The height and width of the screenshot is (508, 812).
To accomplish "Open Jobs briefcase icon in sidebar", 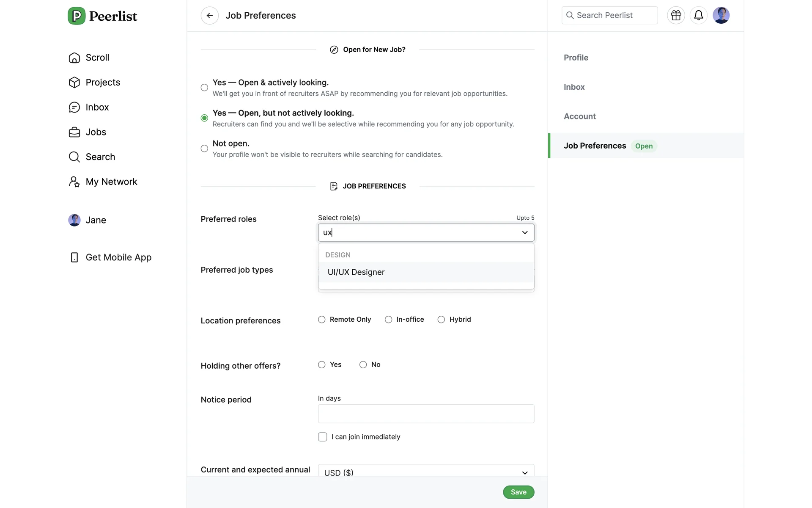I will click(x=74, y=133).
